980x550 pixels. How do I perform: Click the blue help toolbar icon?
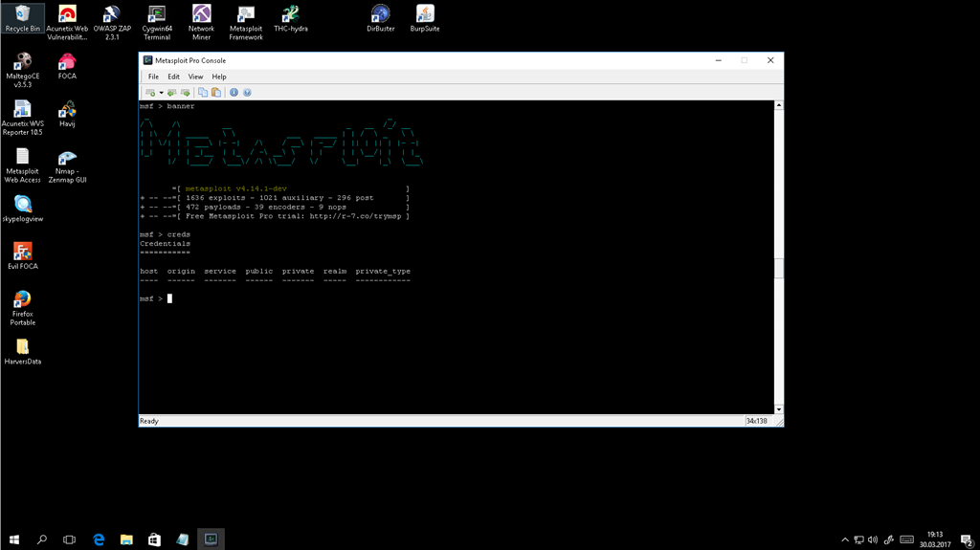[x=248, y=93]
